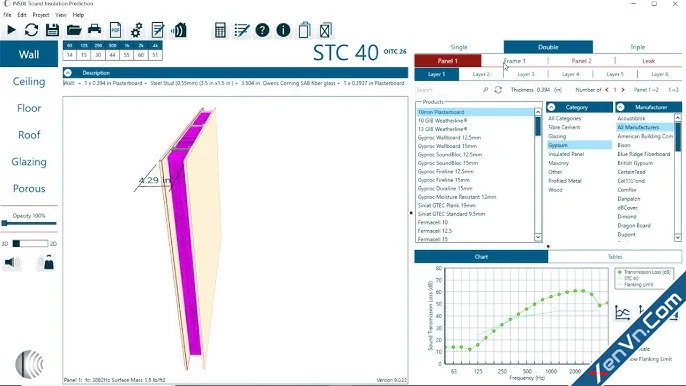
Task: Choose the Fibre Cement category
Action: tap(564, 127)
